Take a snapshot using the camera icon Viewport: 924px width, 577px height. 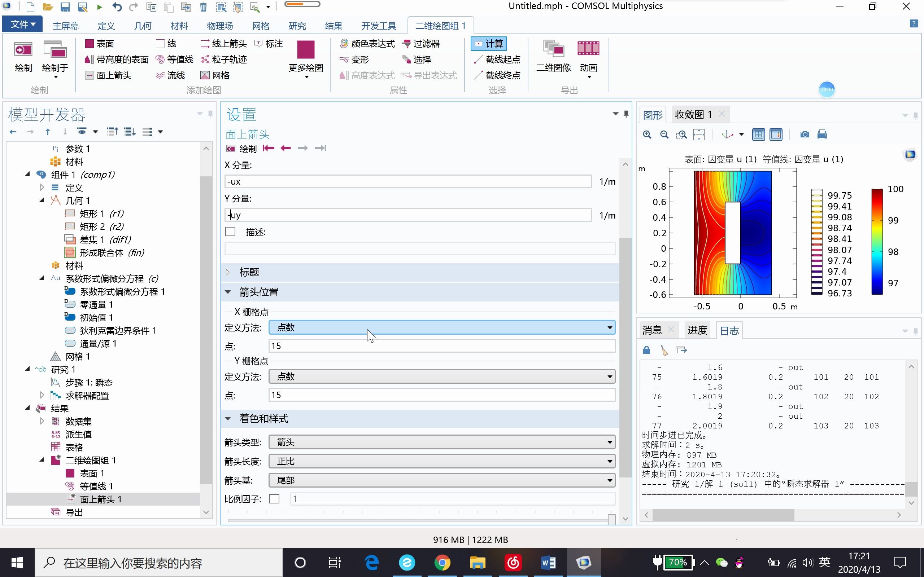coord(805,134)
